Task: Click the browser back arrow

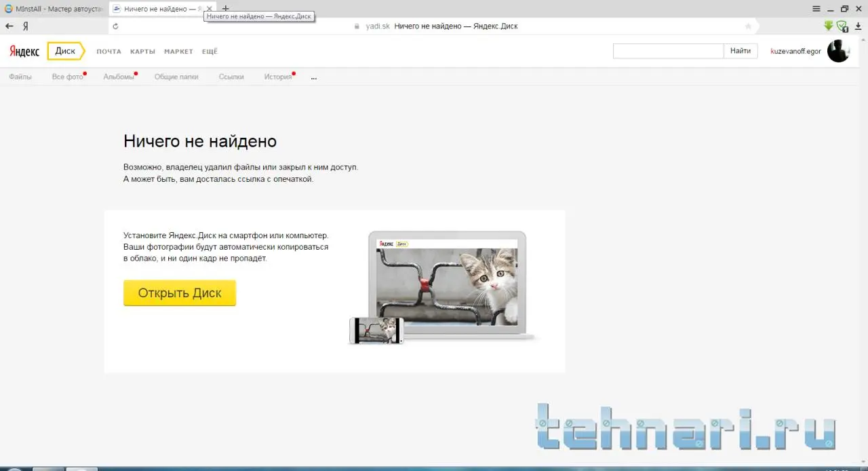Action: (9, 26)
